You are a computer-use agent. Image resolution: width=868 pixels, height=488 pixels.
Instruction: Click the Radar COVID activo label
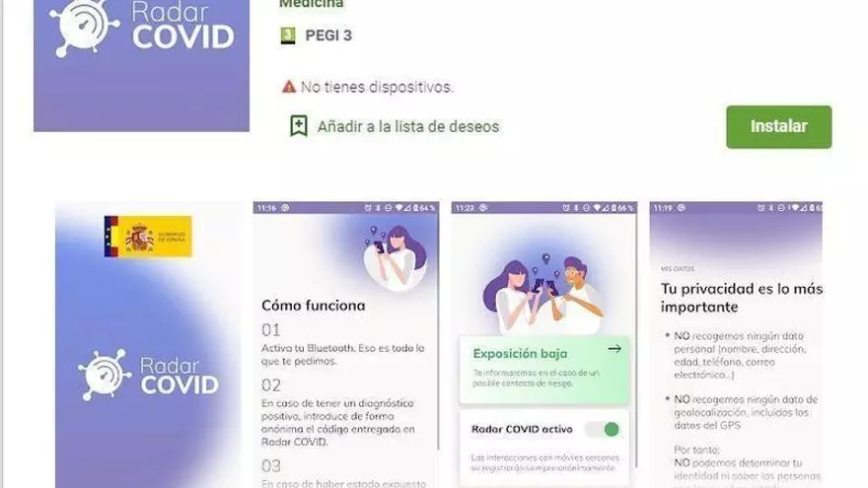522,430
